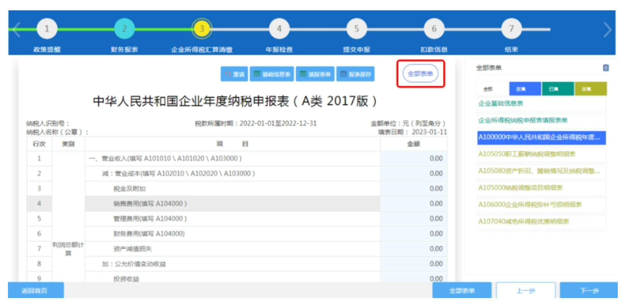The height and width of the screenshot is (302, 644).
Task: Click the 下一步 next button
Action: 589,290
